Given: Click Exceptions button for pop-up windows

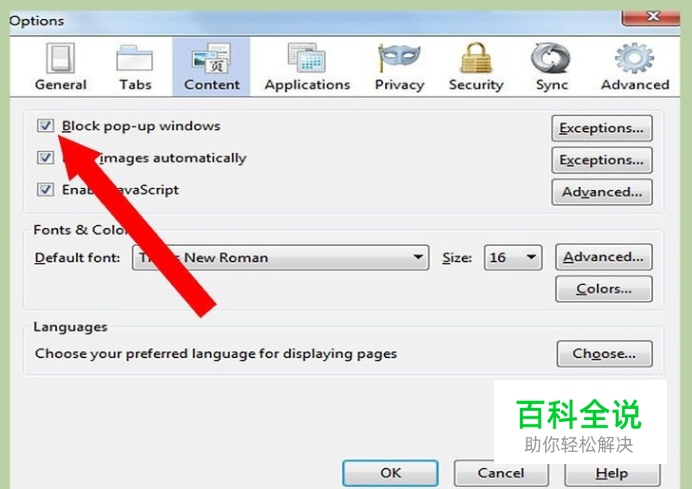Looking at the screenshot, I should (602, 128).
